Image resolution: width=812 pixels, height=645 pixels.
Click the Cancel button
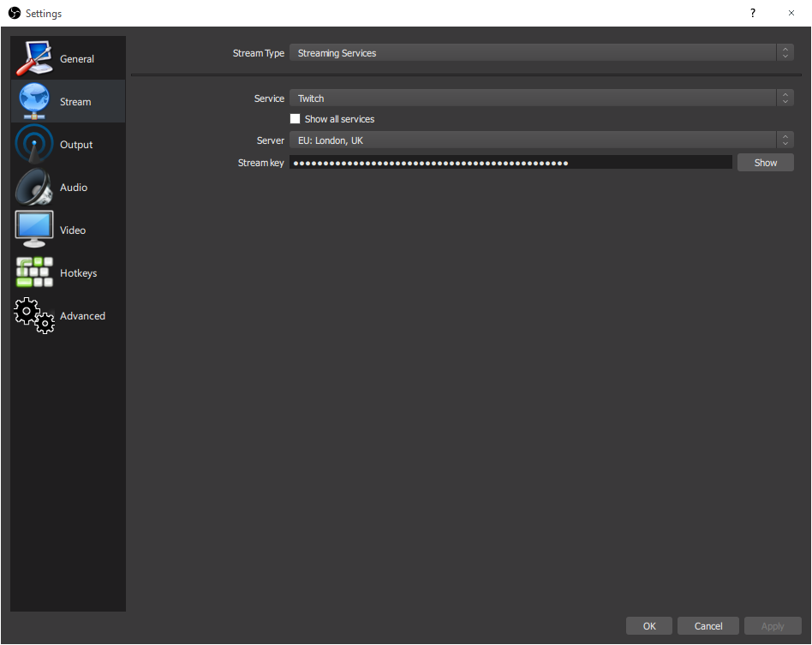pyautogui.click(x=708, y=626)
